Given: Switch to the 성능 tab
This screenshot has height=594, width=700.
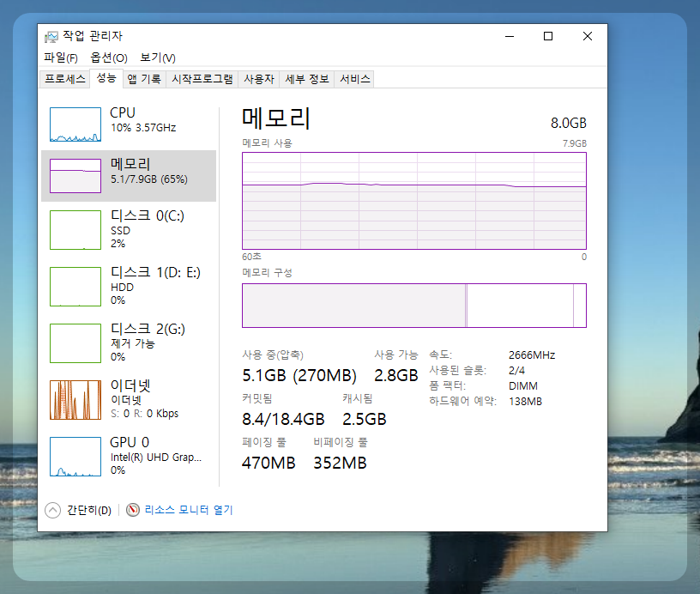Looking at the screenshot, I should [106, 78].
